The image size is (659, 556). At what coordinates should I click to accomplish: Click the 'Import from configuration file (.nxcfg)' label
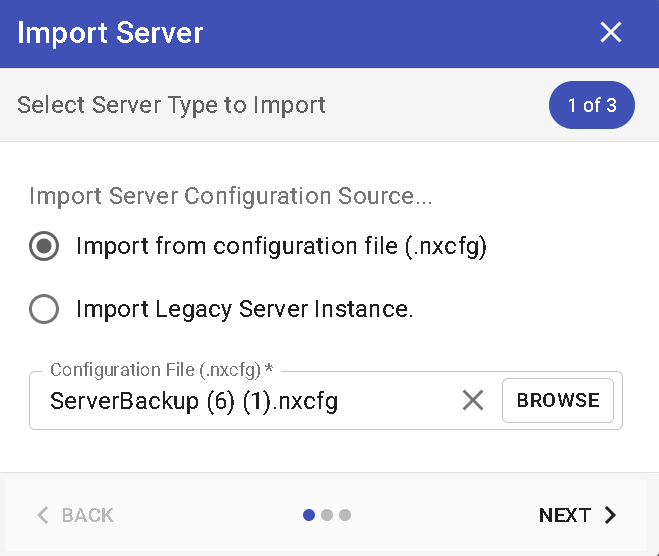point(281,247)
